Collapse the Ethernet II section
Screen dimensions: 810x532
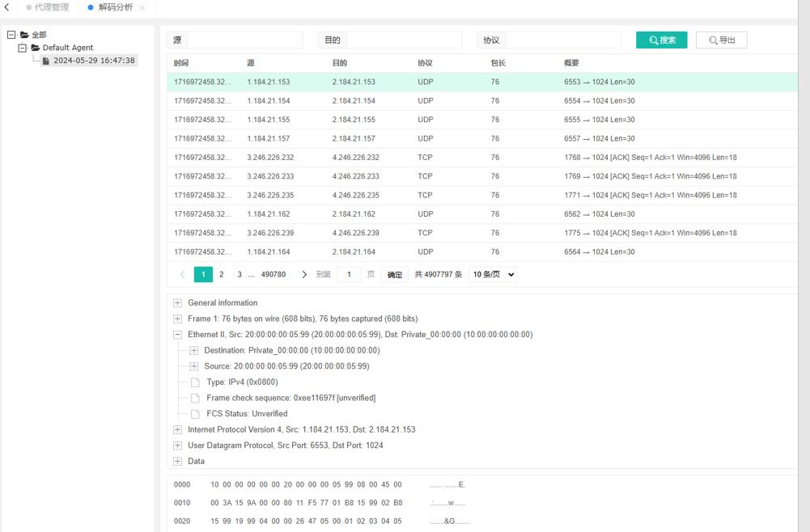pyautogui.click(x=178, y=335)
